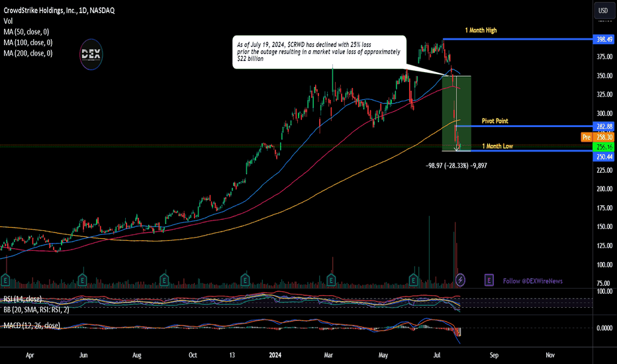
Task: Click the July 19 outage callout annotation
Action: coord(319,52)
